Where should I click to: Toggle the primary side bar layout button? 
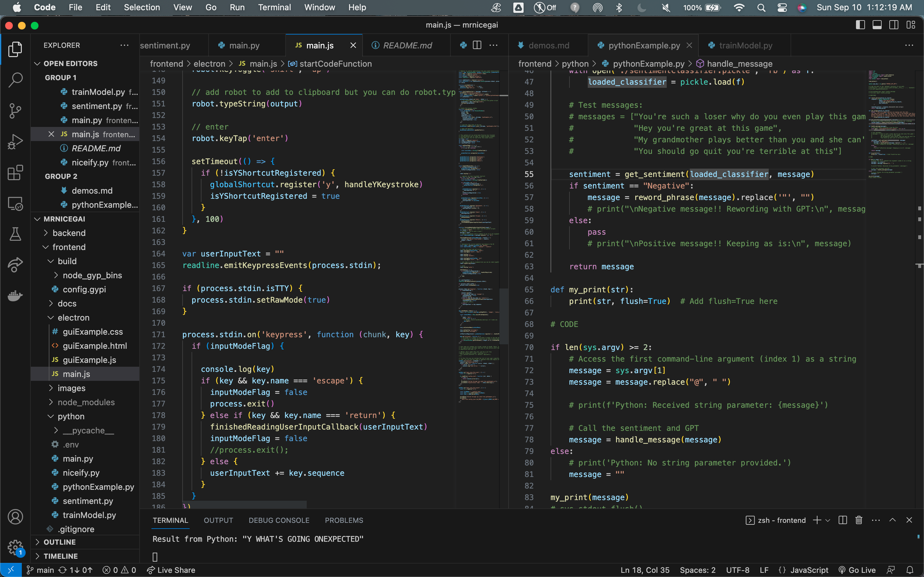pos(860,25)
